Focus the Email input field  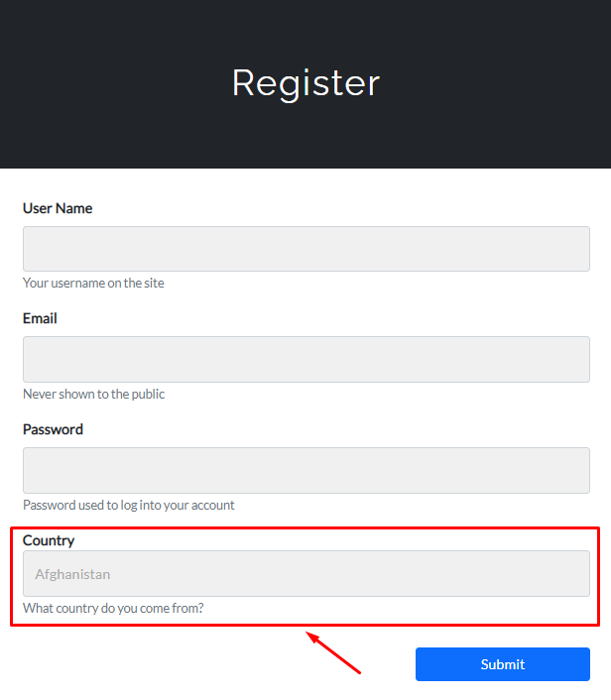coord(305,359)
